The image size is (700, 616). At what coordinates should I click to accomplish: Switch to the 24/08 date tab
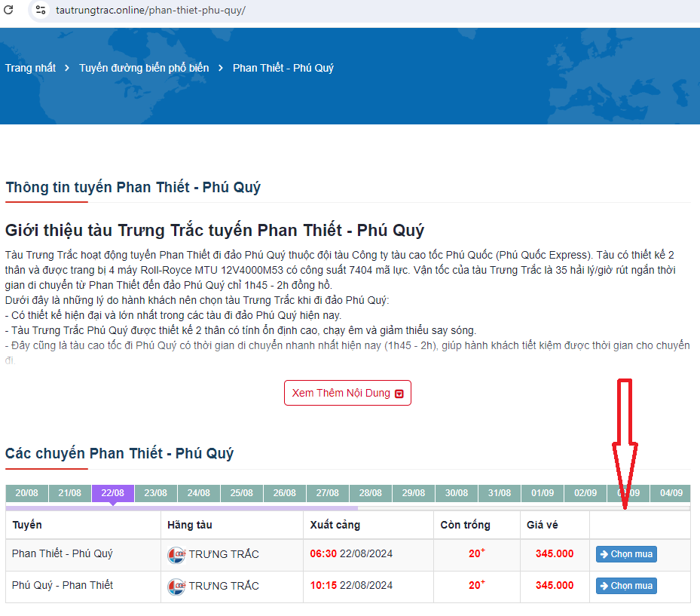199,492
